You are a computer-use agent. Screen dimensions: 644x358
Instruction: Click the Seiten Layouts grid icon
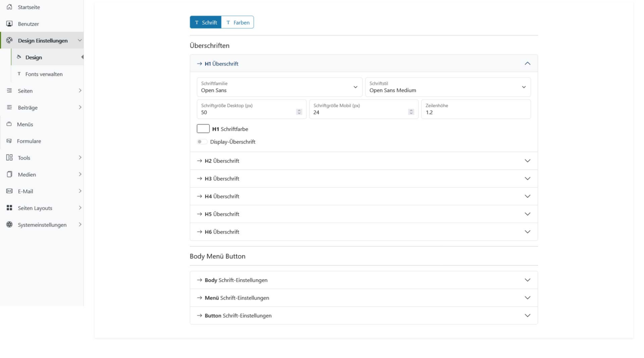point(9,207)
